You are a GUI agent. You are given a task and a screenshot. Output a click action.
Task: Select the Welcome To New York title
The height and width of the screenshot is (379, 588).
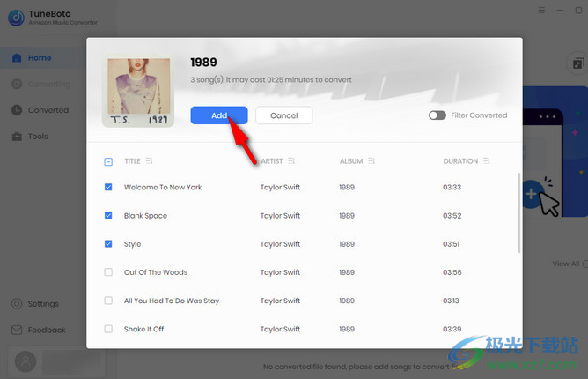click(163, 187)
